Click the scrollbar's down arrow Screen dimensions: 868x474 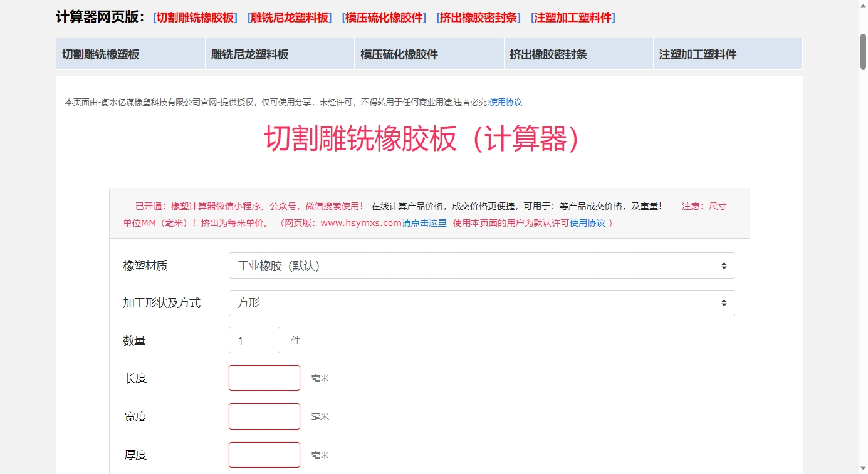863,468
